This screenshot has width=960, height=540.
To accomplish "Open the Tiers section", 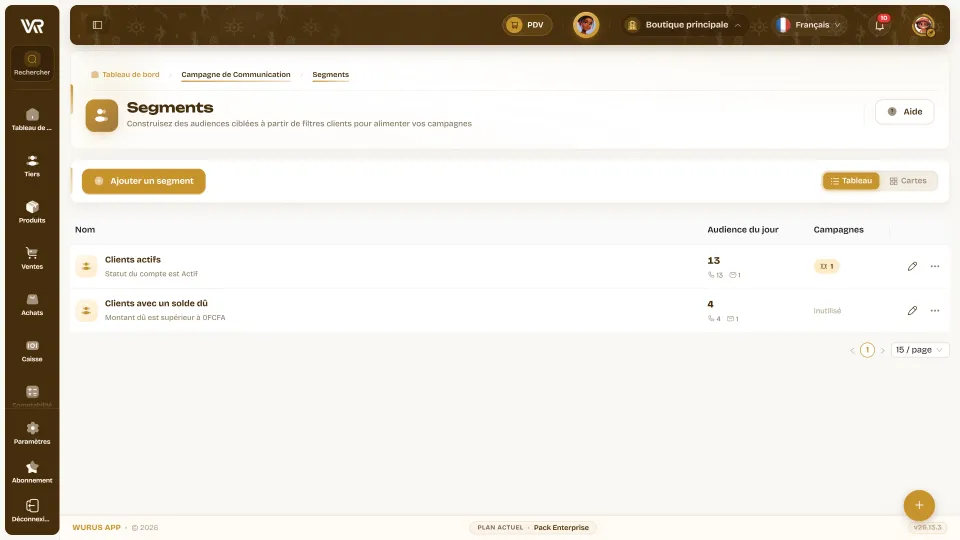I will [x=32, y=166].
